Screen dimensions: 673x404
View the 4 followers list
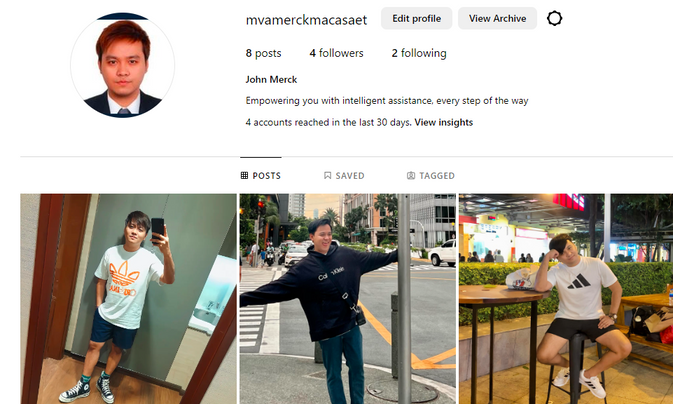click(336, 53)
